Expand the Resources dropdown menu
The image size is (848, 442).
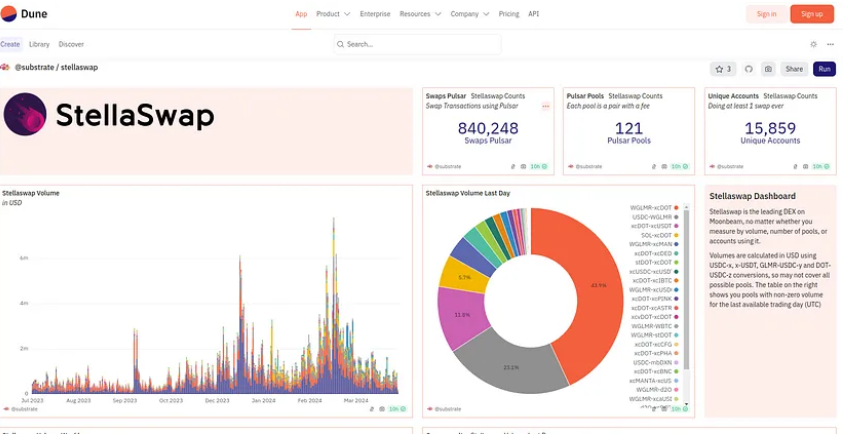(x=420, y=14)
